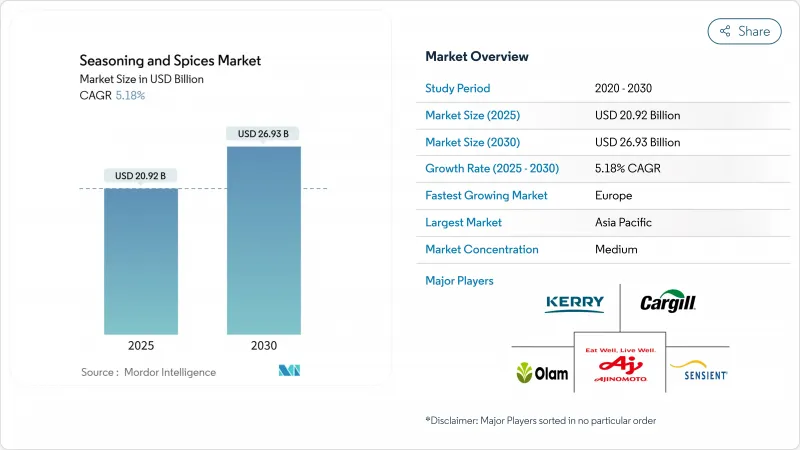This screenshot has height=450, width=800.
Task: Click the 2025 market size bar
Action: click(141, 260)
